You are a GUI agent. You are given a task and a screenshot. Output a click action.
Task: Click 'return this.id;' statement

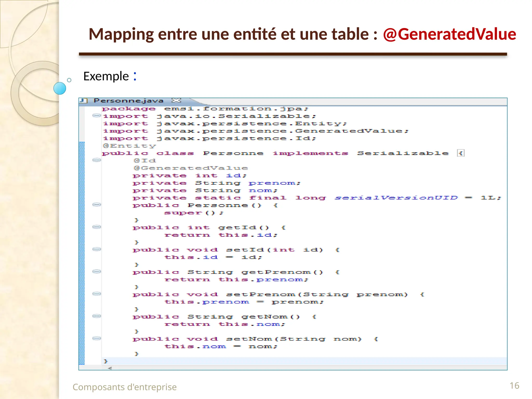(221, 235)
